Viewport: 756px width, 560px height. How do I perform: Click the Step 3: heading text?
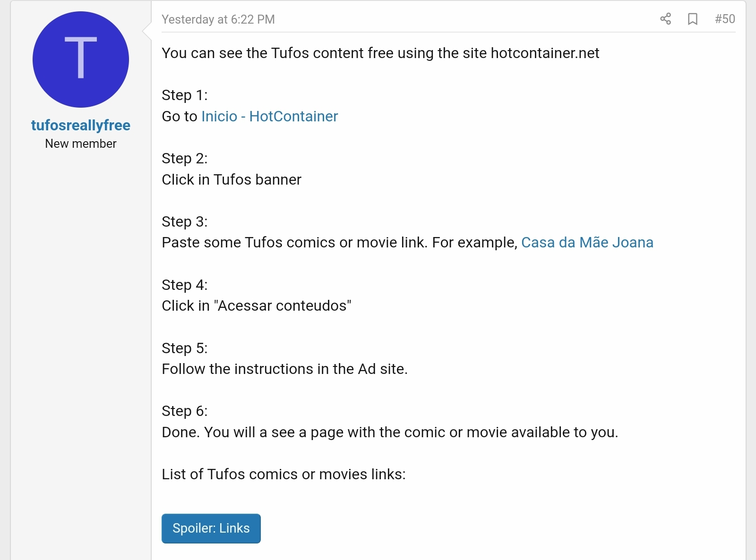pos(184,221)
